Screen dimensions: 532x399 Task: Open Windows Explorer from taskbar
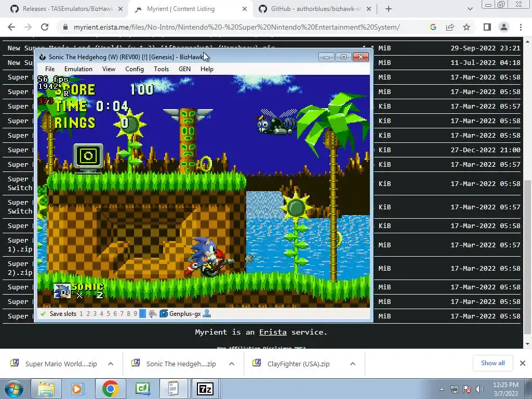pos(46,389)
